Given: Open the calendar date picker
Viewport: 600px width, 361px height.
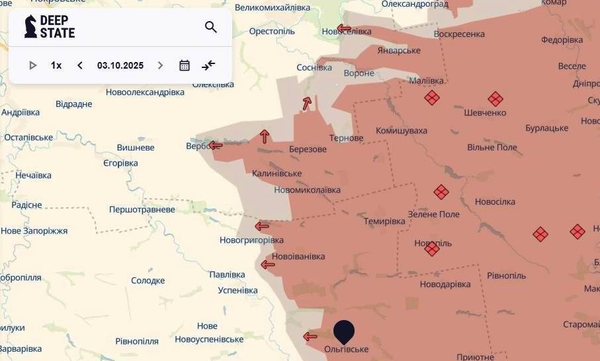Looking at the screenshot, I should pyautogui.click(x=184, y=65).
